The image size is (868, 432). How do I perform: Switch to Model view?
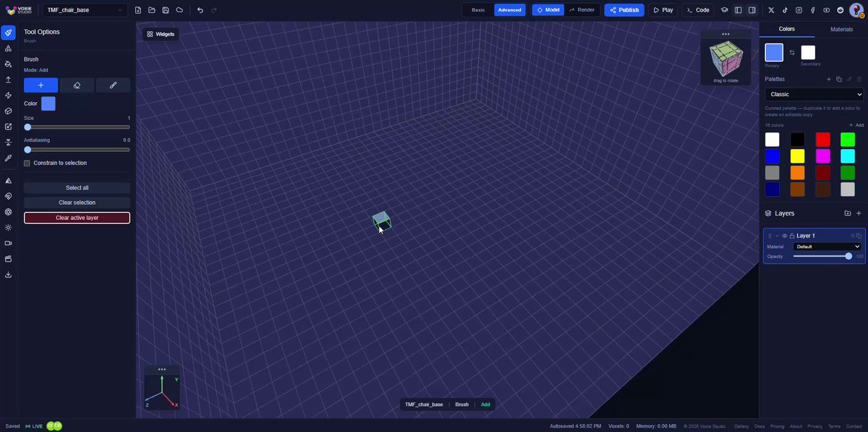(548, 10)
